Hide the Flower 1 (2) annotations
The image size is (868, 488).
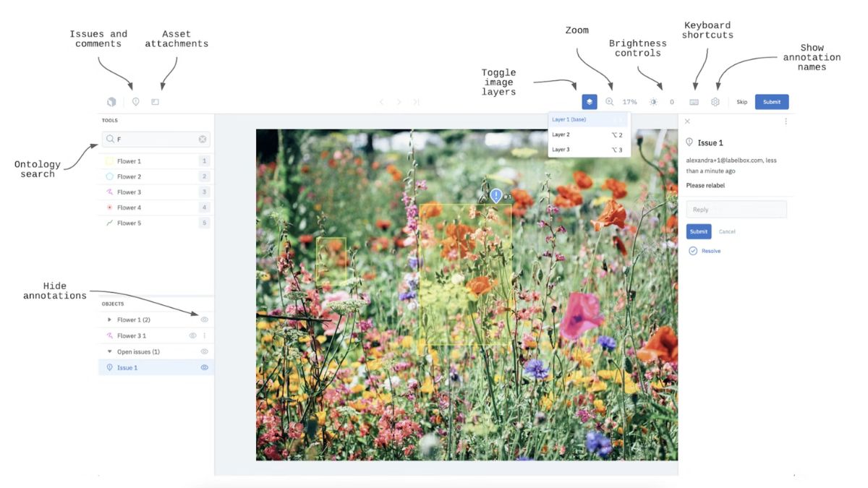204,320
